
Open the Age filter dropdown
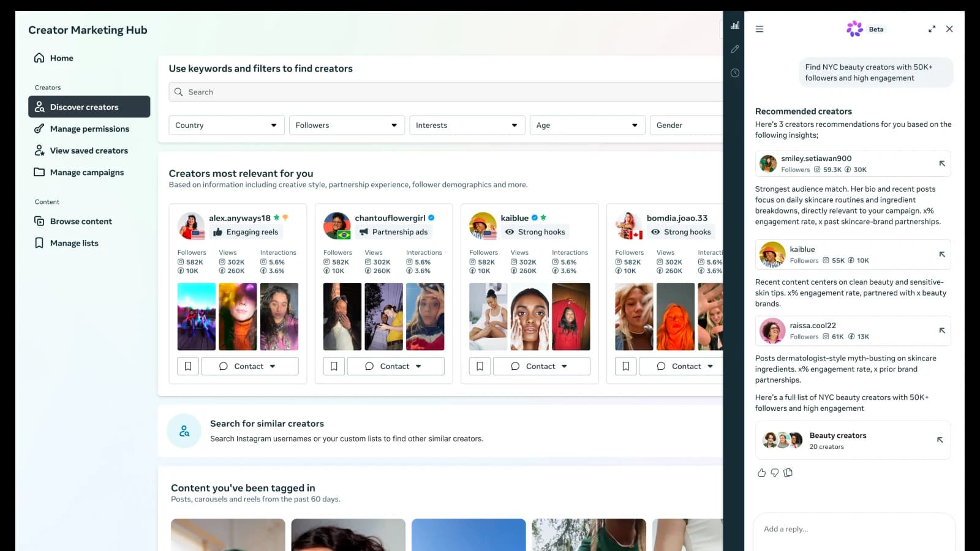coord(587,125)
